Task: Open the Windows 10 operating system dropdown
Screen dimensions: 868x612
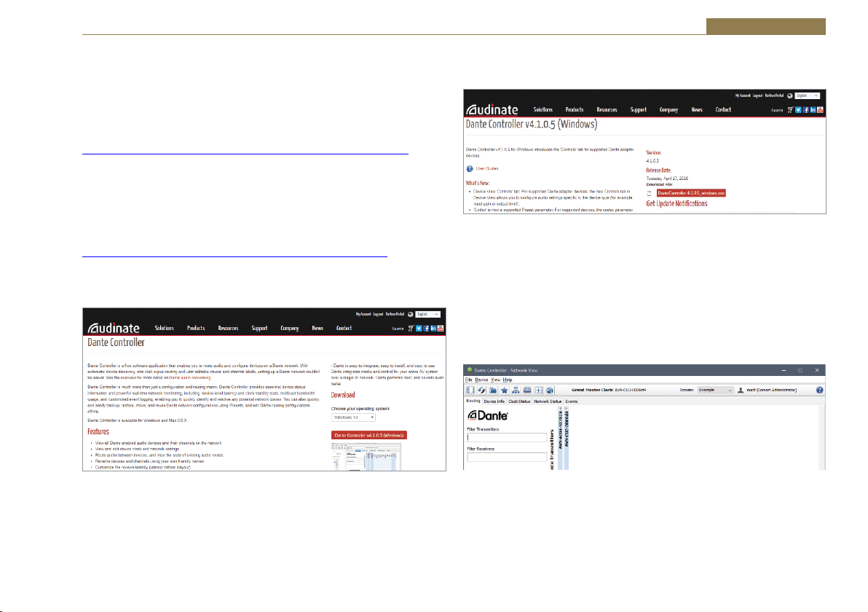Action: click(353, 417)
